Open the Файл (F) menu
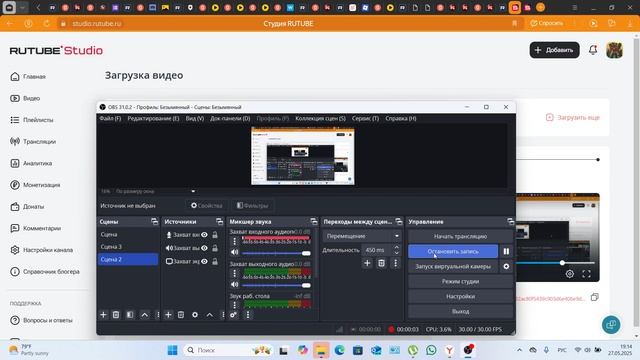640x360 pixels. click(x=110, y=118)
